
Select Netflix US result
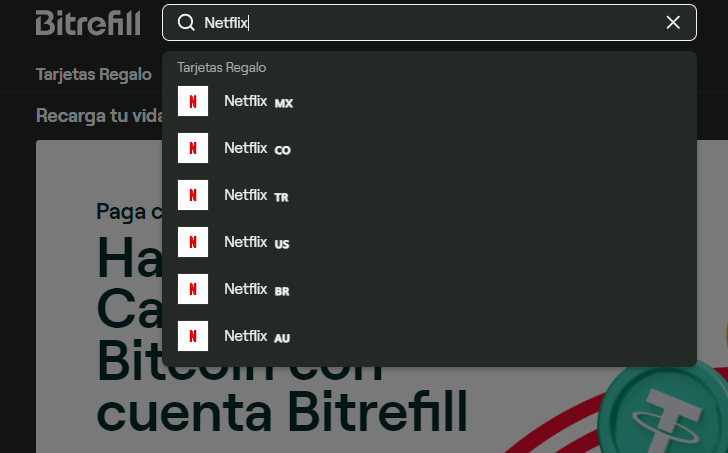tap(429, 242)
